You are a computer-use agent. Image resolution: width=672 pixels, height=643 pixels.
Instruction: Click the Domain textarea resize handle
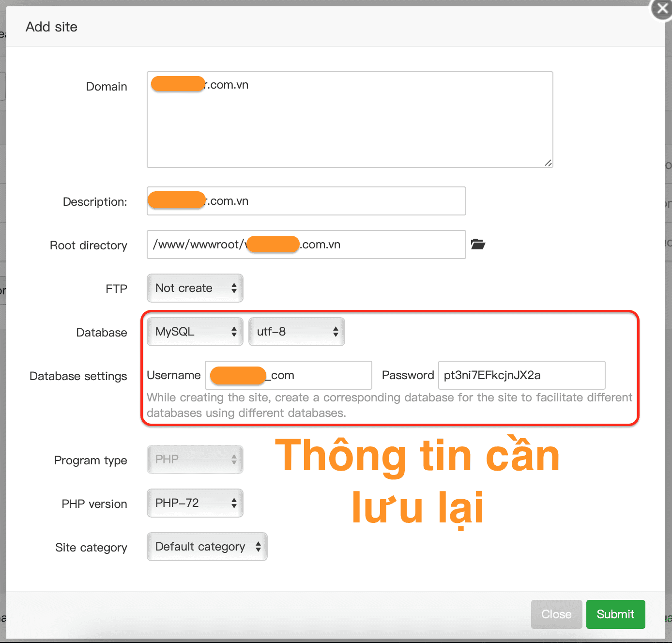[x=549, y=163]
